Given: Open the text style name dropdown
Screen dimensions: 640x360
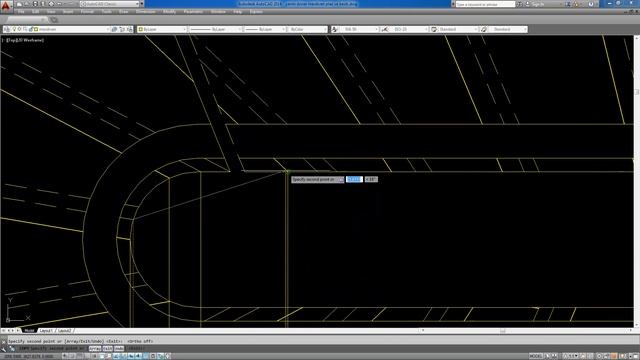Looking at the screenshot, I should coord(359,29).
